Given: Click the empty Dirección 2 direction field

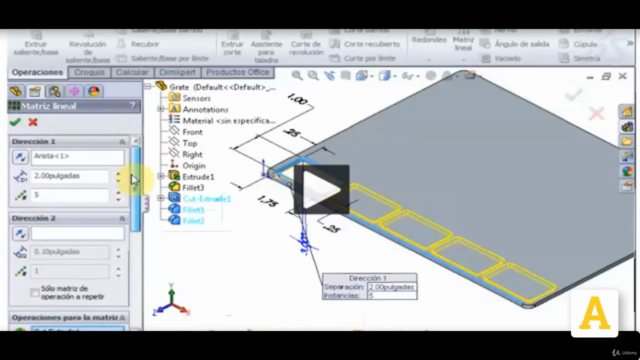Looking at the screenshot, I should click(x=78, y=233).
